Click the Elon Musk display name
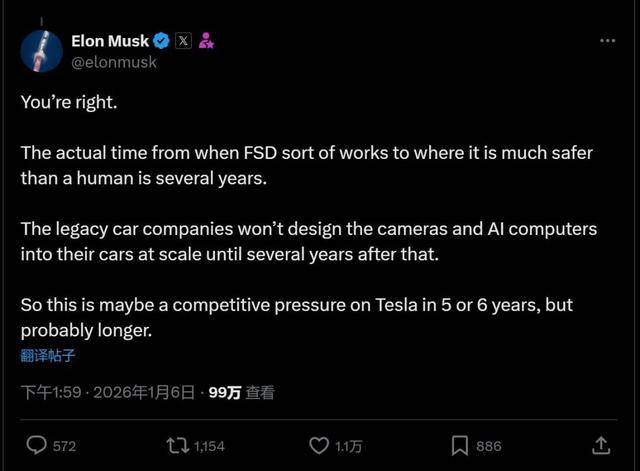This screenshot has height=471, width=640. coord(110,41)
